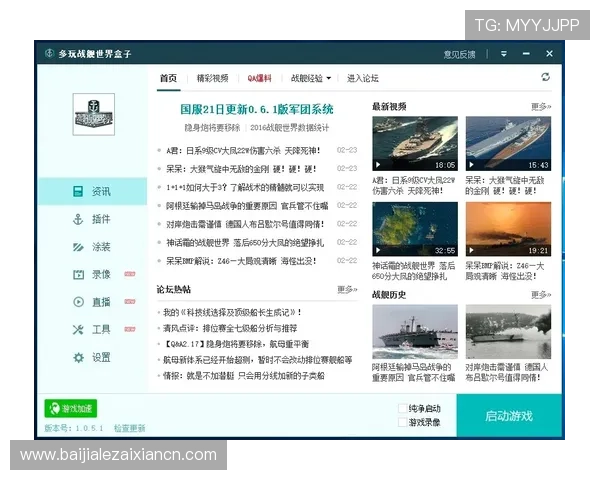Open the 录像 replay icon
This screenshot has height=480, width=600.
[78, 274]
